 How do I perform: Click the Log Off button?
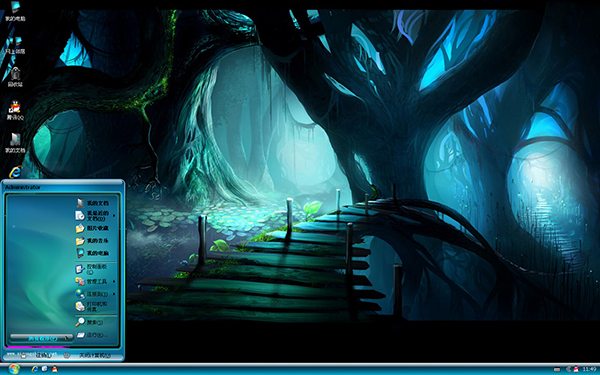tap(38, 355)
